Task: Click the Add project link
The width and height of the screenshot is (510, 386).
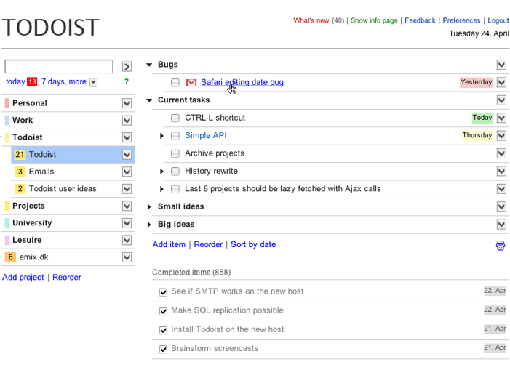Action: coord(23,277)
